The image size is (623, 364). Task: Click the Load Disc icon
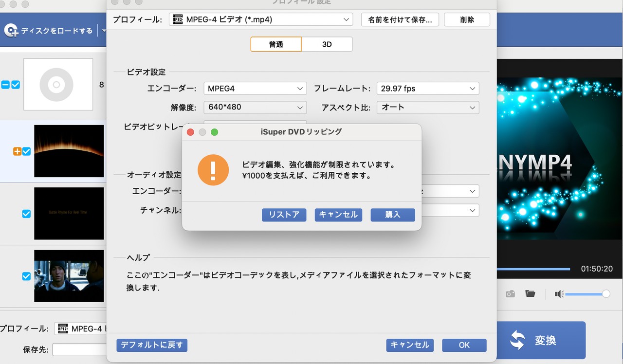click(11, 31)
